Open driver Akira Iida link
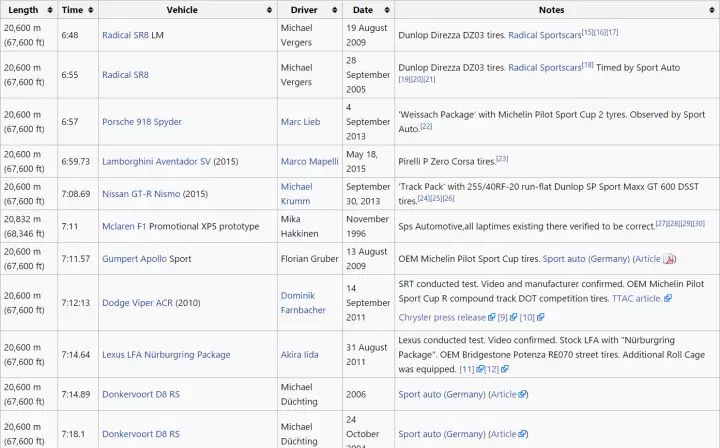The height and width of the screenshot is (448, 720). pyautogui.click(x=299, y=355)
